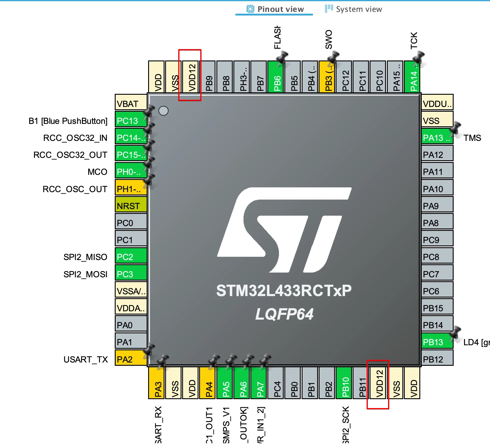Select the PB0 pin

[293, 383]
